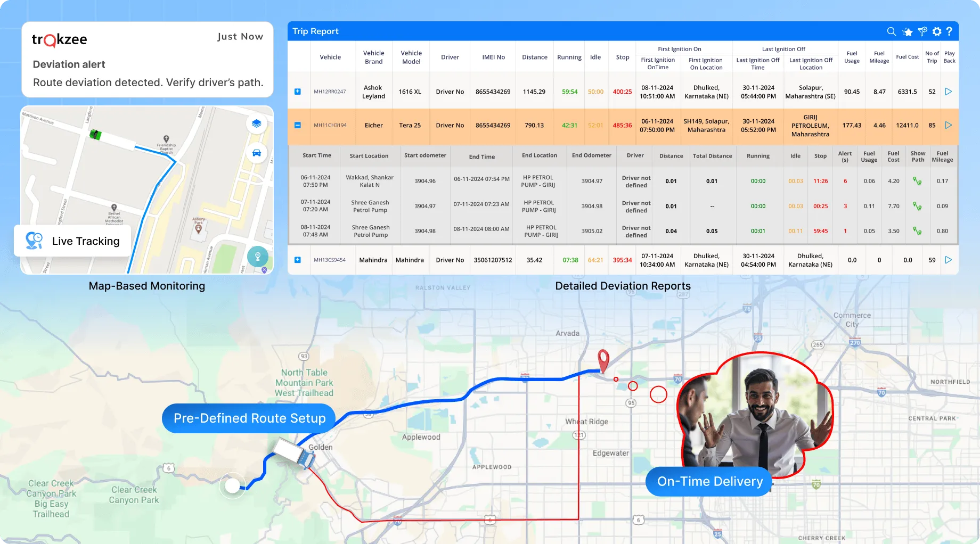
Task: Open map layers button on live map
Action: 257,123
